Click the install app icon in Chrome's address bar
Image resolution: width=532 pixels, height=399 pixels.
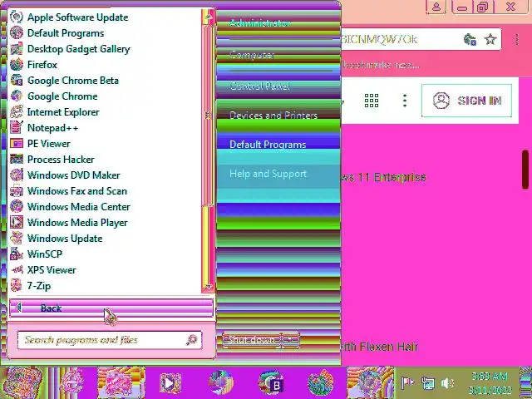pos(470,39)
